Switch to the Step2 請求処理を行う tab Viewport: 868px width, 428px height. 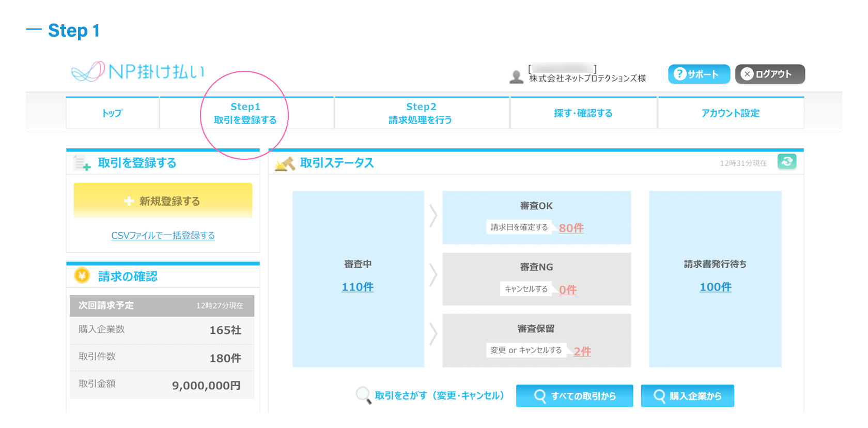point(421,113)
